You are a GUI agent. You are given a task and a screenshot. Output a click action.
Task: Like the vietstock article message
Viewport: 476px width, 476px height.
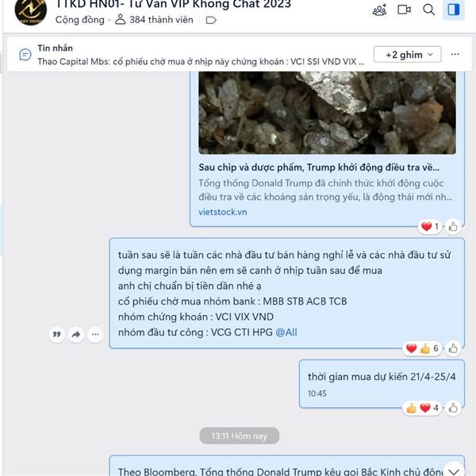(x=453, y=226)
